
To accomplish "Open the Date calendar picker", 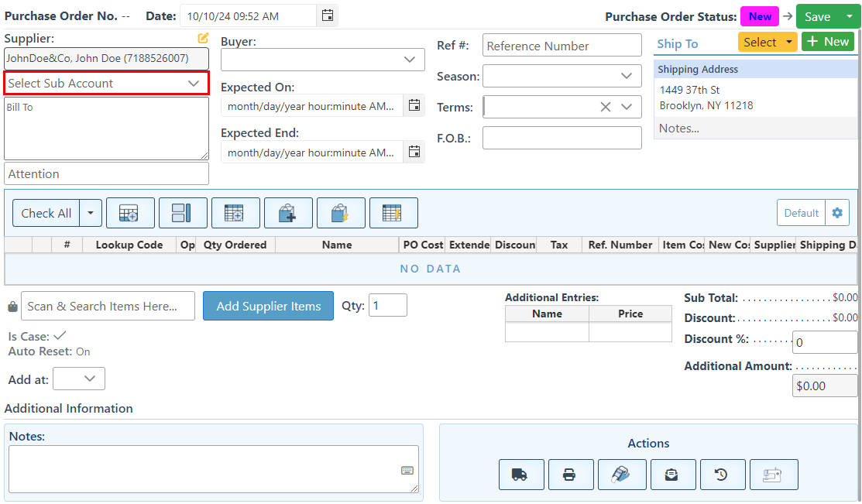I will (x=328, y=15).
